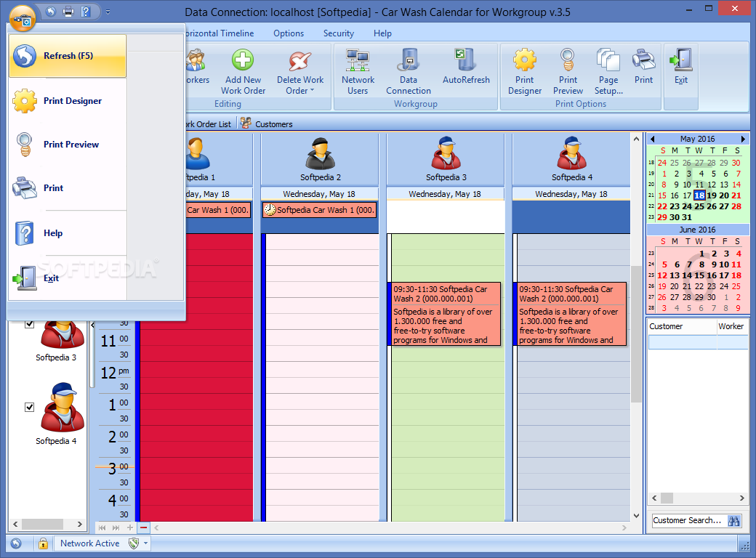Click the round application menu orb button
The width and height of the screenshot is (756, 558).
point(23,19)
